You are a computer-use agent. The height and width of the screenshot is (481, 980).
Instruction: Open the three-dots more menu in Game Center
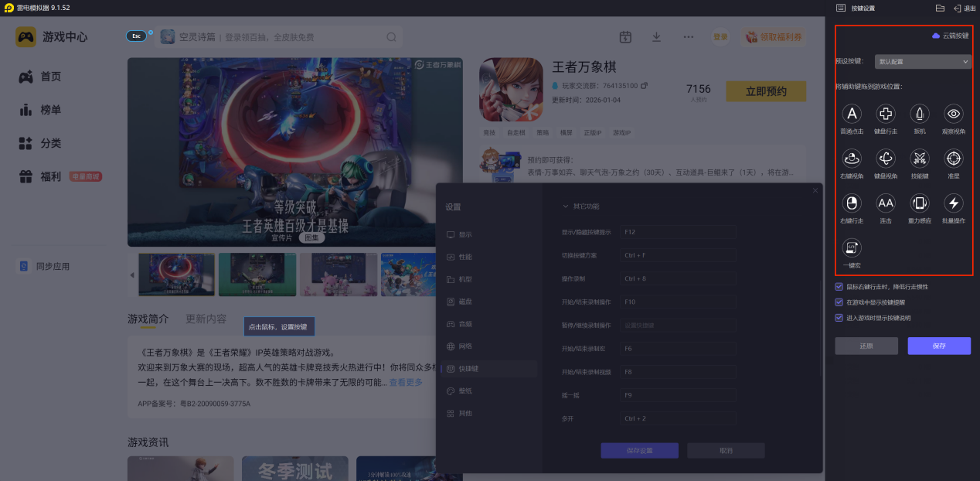pos(688,37)
